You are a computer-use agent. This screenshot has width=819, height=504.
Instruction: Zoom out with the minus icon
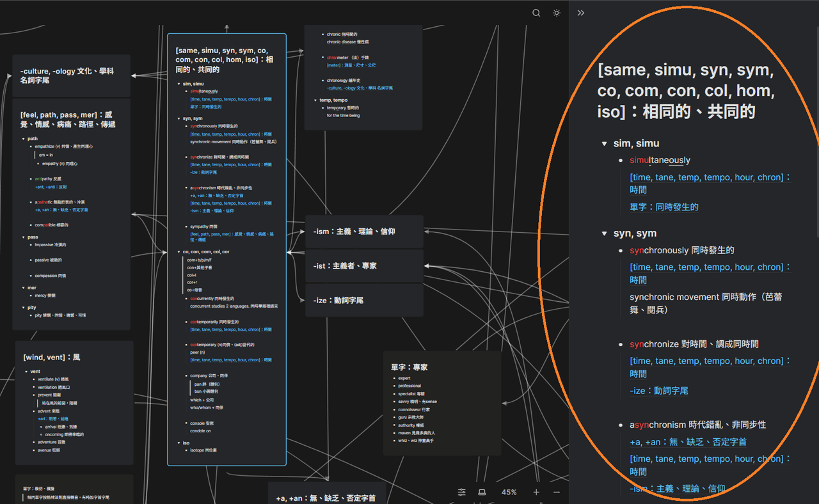[x=557, y=492]
